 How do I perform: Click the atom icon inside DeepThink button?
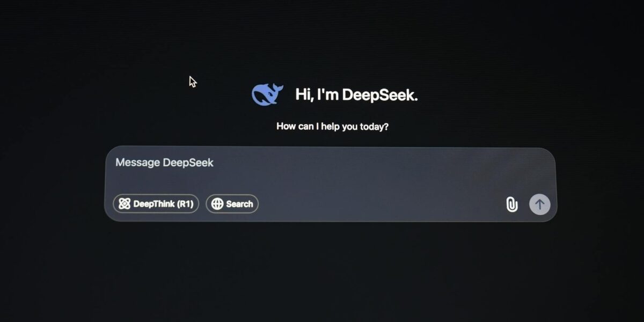(x=125, y=204)
